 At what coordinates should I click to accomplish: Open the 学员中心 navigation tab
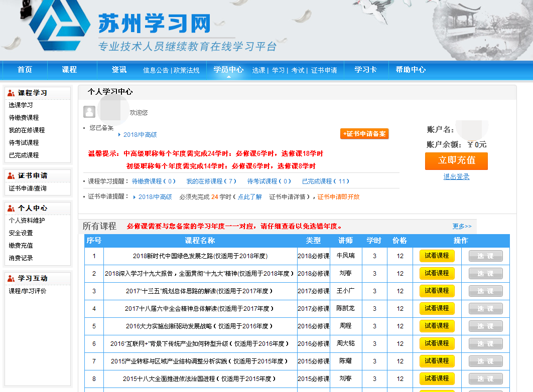[x=228, y=70]
